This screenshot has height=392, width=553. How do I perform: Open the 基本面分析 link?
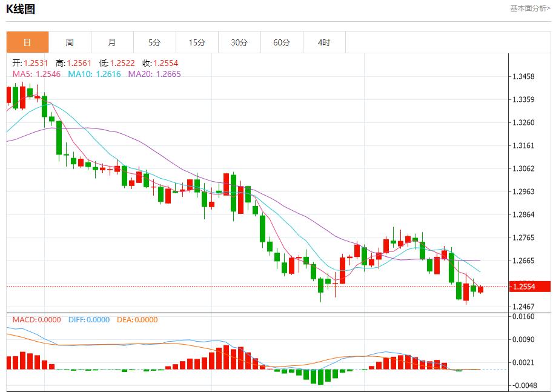click(x=530, y=8)
